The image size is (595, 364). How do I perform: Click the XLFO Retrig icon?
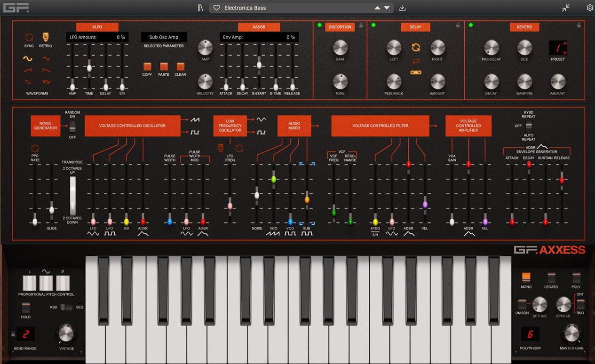click(46, 37)
